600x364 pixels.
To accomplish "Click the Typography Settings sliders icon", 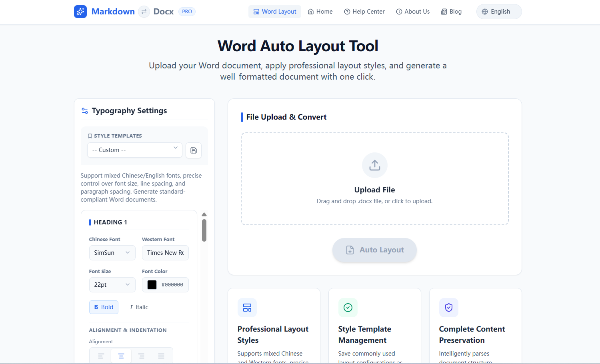I will click(85, 111).
